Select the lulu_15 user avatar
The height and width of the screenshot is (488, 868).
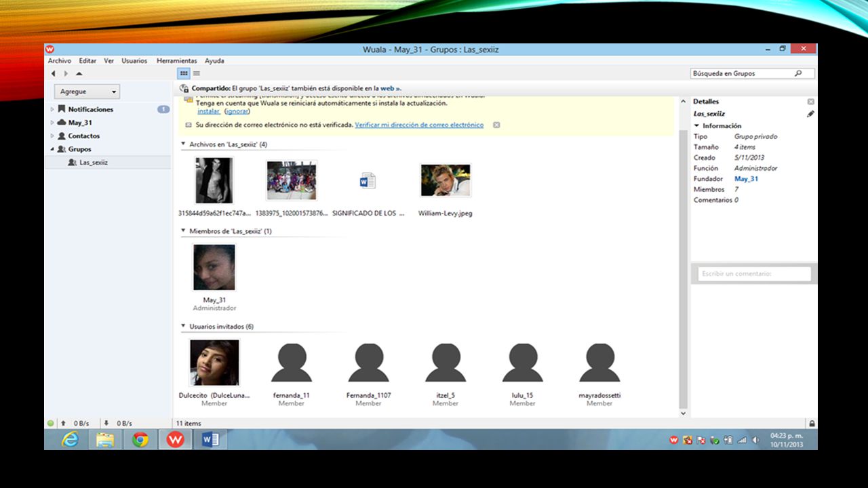point(522,363)
